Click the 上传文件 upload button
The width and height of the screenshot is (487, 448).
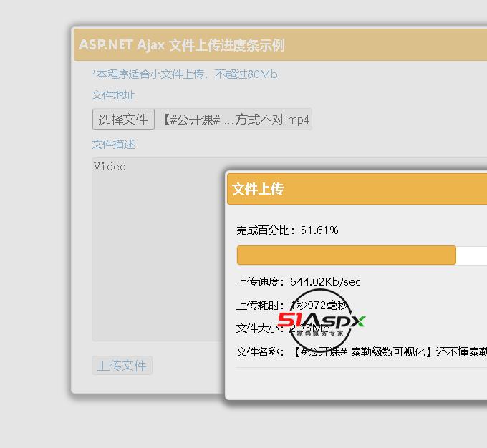[122, 366]
